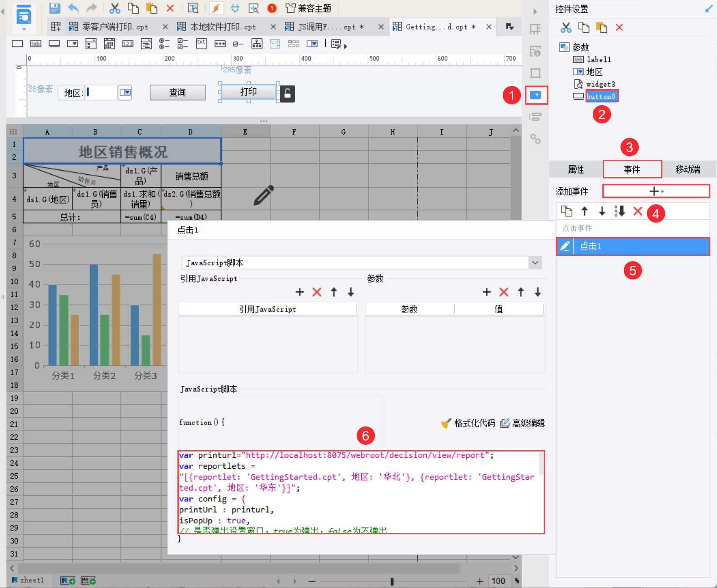The height and width of the screenshot is (588, 717).
Task: Expand the more widgets arrow in widget bar
Action: 345,46
